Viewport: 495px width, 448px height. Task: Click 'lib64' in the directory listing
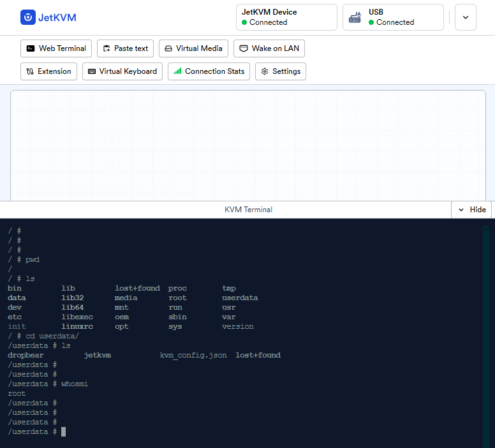click(73, 307)
